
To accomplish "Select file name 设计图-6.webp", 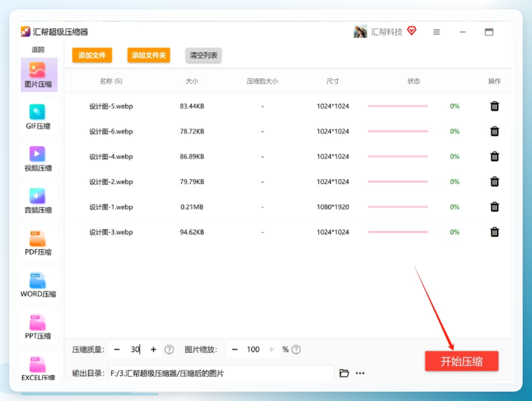I will click(x=111, y=131).
